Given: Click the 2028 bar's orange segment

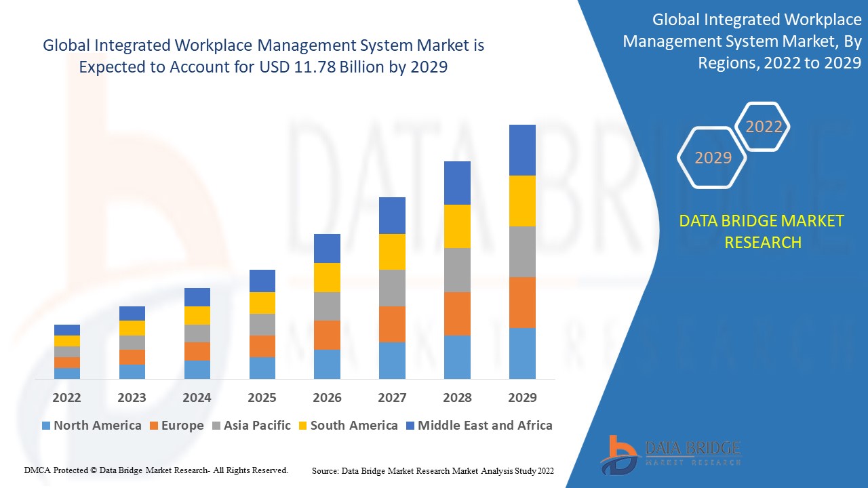Looking at the screenshot, I should pos(457,314).
